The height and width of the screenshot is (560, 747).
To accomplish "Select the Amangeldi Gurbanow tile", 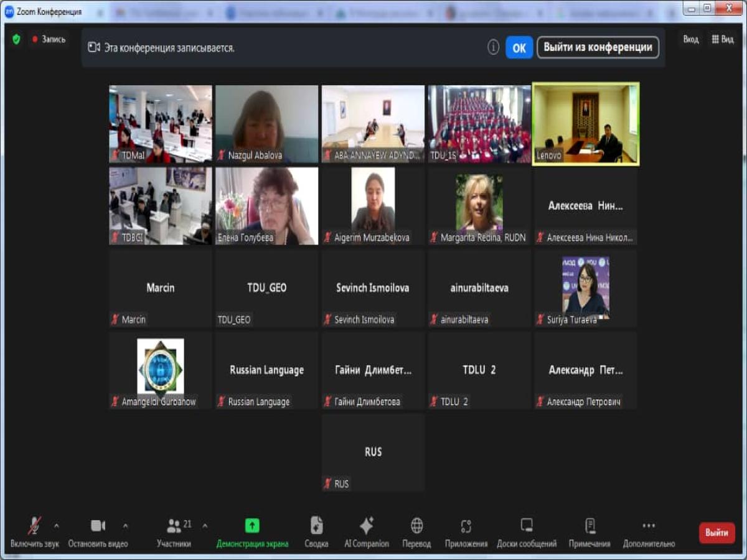I will (x=161, y=370).
